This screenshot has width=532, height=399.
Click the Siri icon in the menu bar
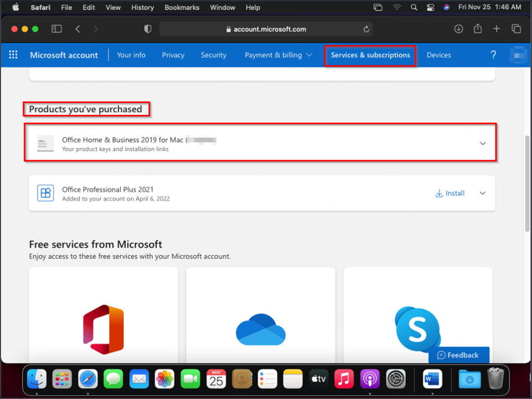tap(446, 7)
